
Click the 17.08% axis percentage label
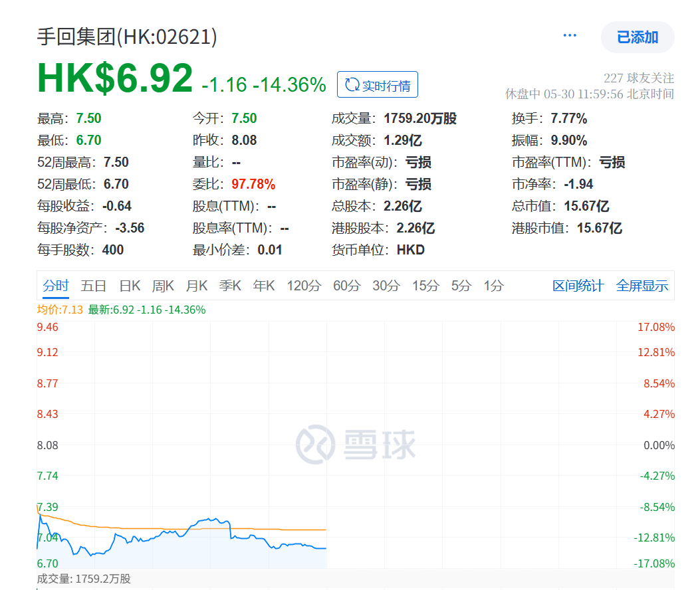[656, 327]
